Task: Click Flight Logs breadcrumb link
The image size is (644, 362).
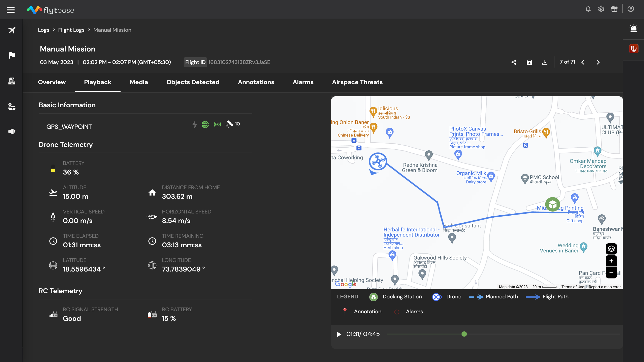Action: tap(71, 30)
